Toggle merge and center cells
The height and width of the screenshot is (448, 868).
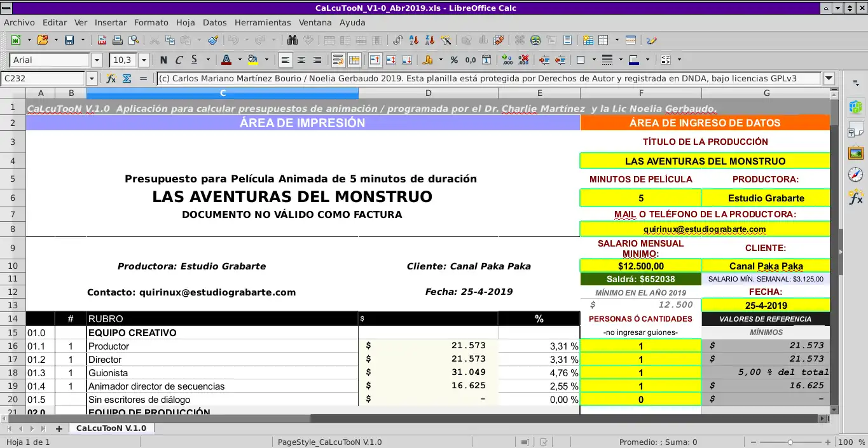tap(354, 60)
